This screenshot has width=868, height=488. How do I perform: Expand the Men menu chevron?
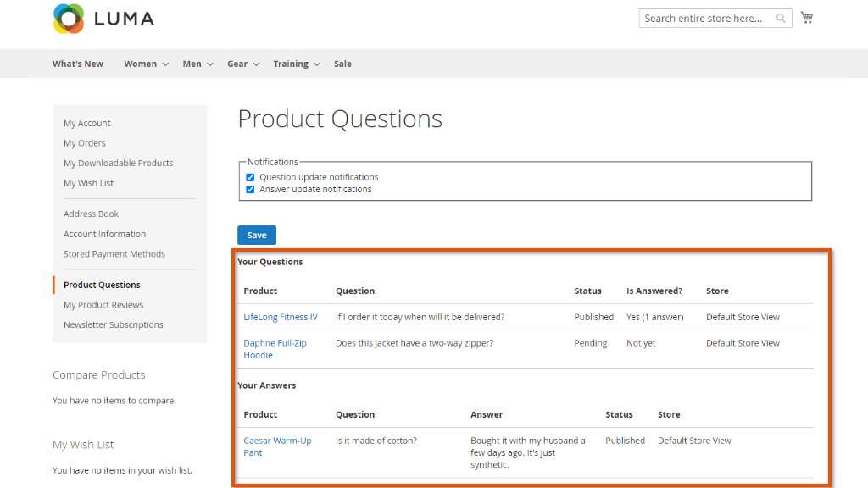[210, 64]
